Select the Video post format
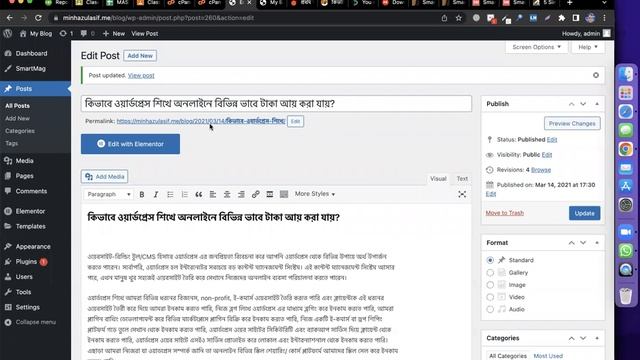 click(x=490, y=297)
